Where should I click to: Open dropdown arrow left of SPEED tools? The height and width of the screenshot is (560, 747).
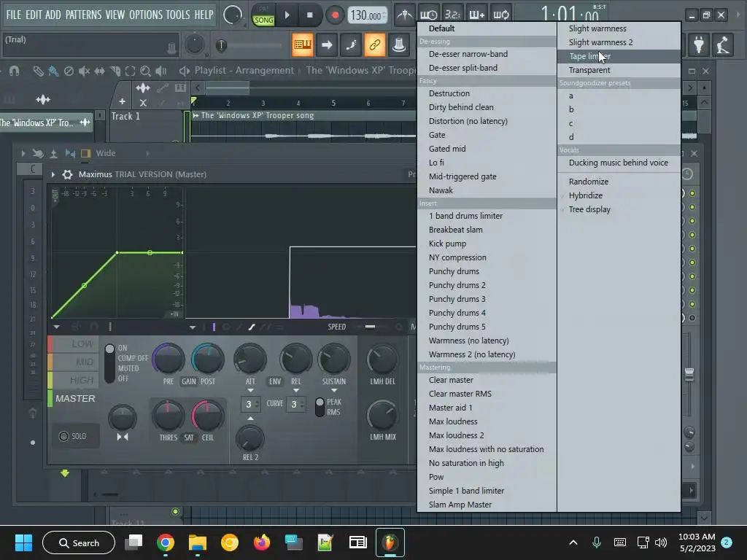coord(193,327)
